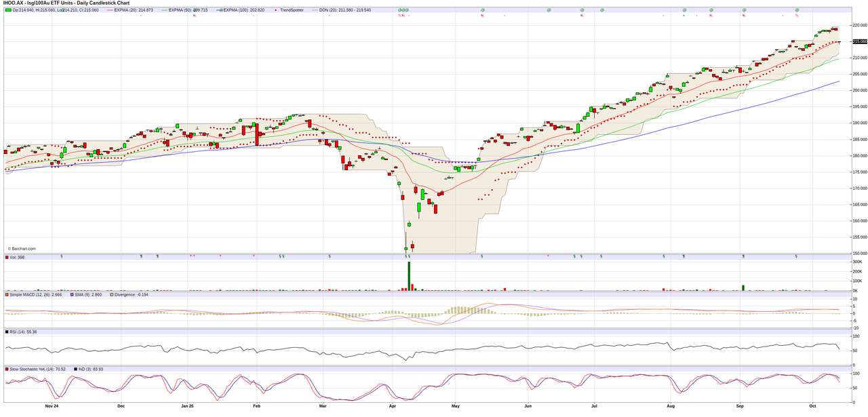
Task: Click the Slow Stochastic %K (14) label
Action: tap(37, 369)
